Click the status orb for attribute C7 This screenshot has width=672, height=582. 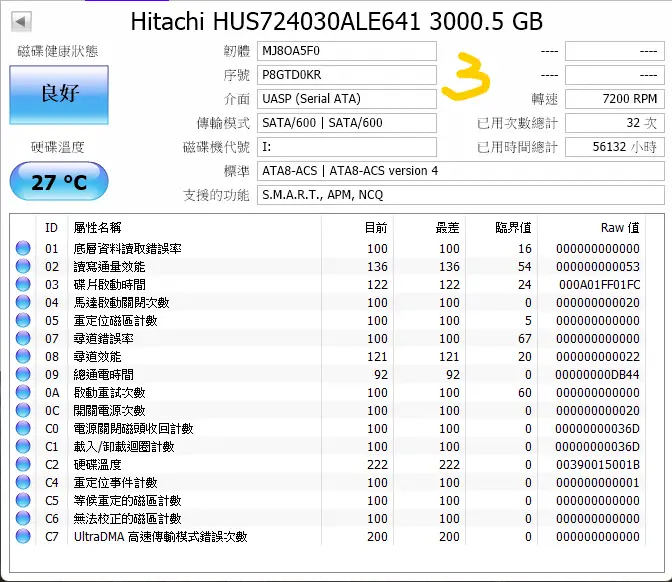click(23, 536)
